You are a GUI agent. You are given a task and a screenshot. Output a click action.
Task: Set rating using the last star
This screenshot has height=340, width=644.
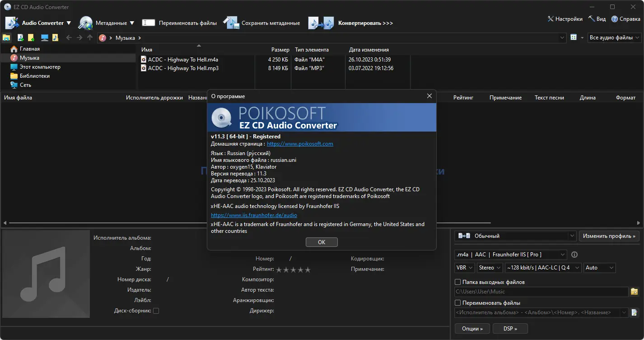coord(308,270)
